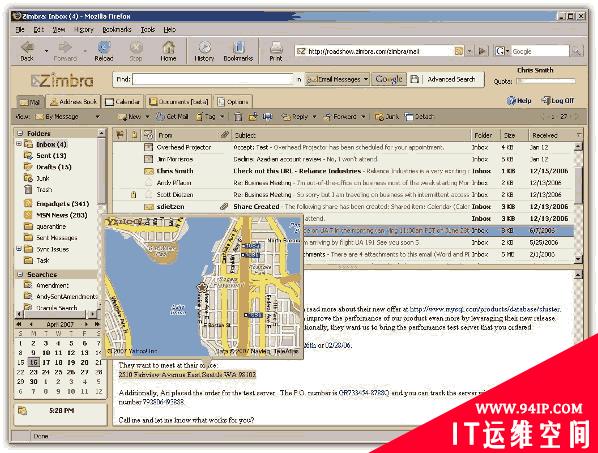Viewport: 598px width, 453px height.
Task: Go to Home using house icon
Action: (x=168, y=48)
